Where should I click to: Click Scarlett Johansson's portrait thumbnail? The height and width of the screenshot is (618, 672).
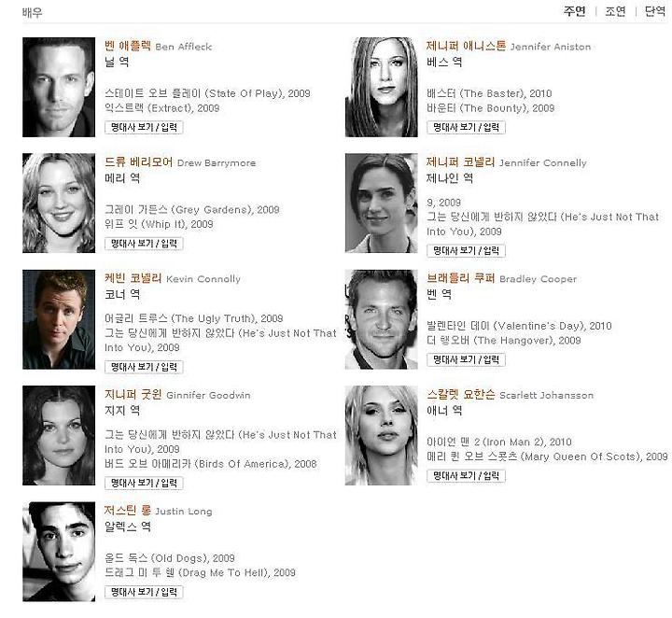[381, 435]
